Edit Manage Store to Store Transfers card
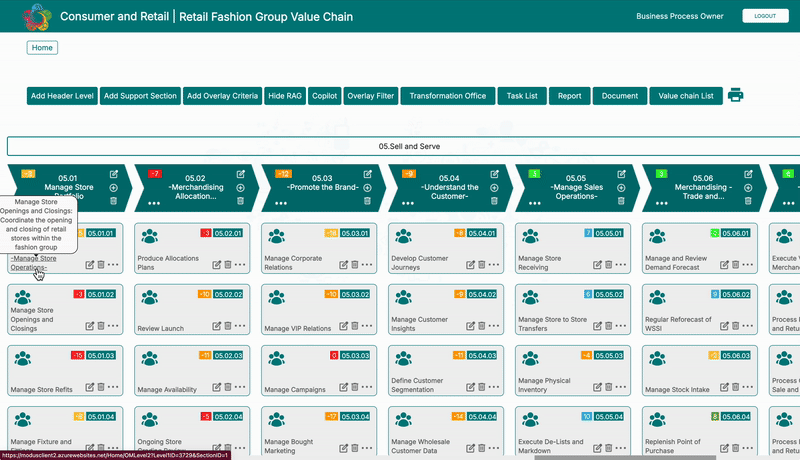The image size is (800, 460). tap(597, 326)
